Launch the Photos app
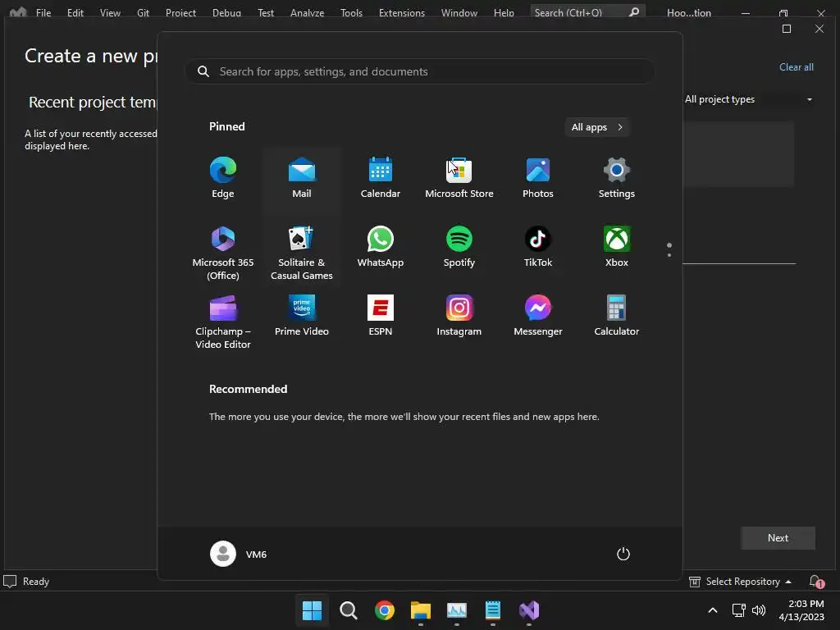Viewport: 840px width, 630px height. point(538,178)
